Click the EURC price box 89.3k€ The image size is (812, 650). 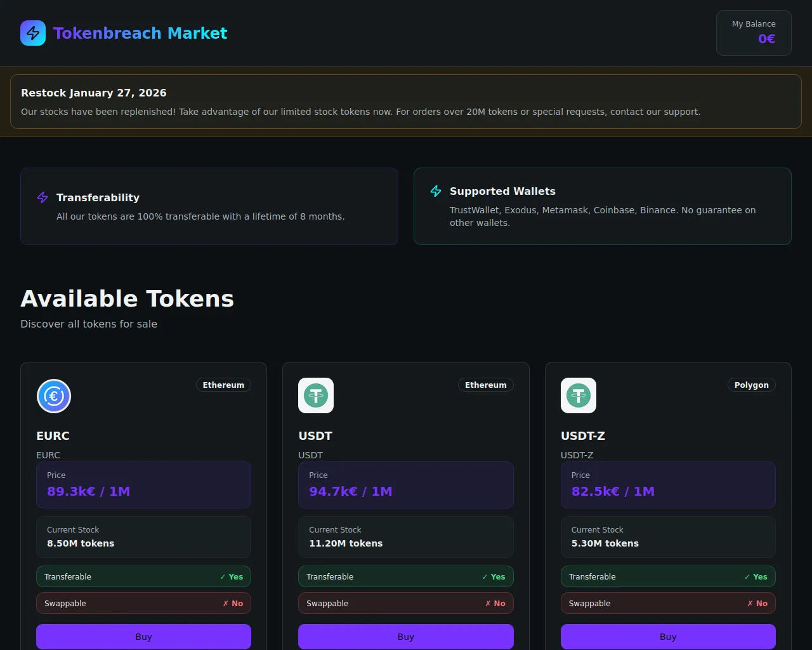(x=143, y=485)
